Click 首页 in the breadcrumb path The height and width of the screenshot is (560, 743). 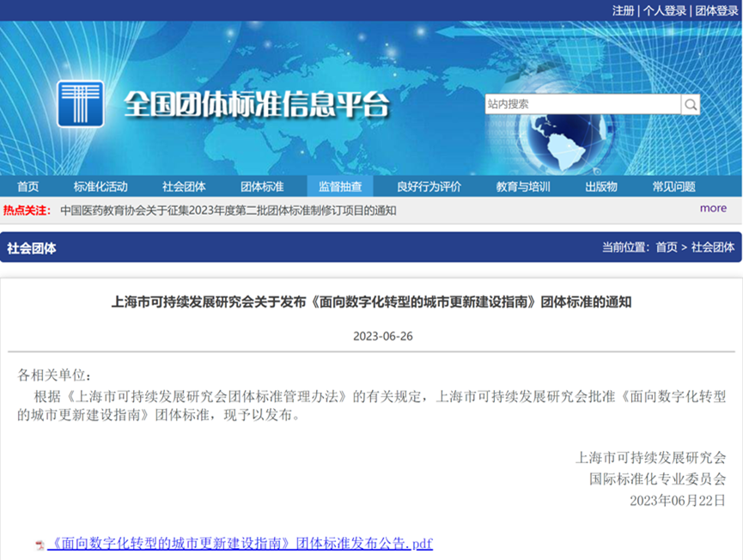(666, 247)
